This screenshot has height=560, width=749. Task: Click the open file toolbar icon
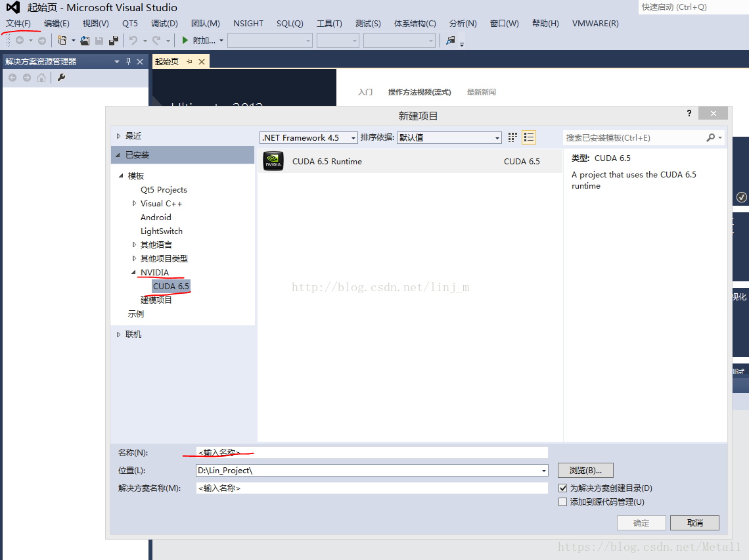[x=85, y=41]
